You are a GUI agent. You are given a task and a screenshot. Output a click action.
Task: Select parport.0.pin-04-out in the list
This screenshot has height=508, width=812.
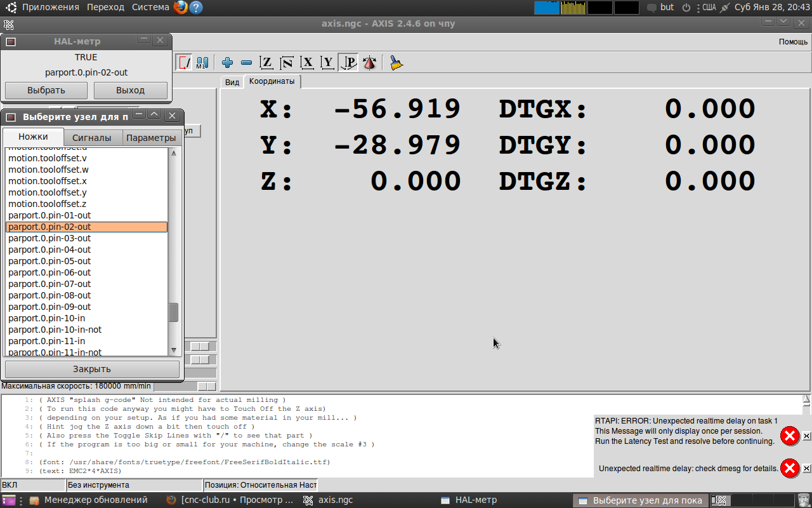pyautogui.click(x=86, y=250)
